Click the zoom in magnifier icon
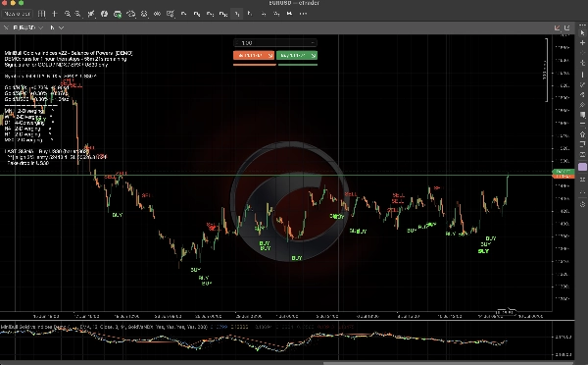 [x=67, y=14]
